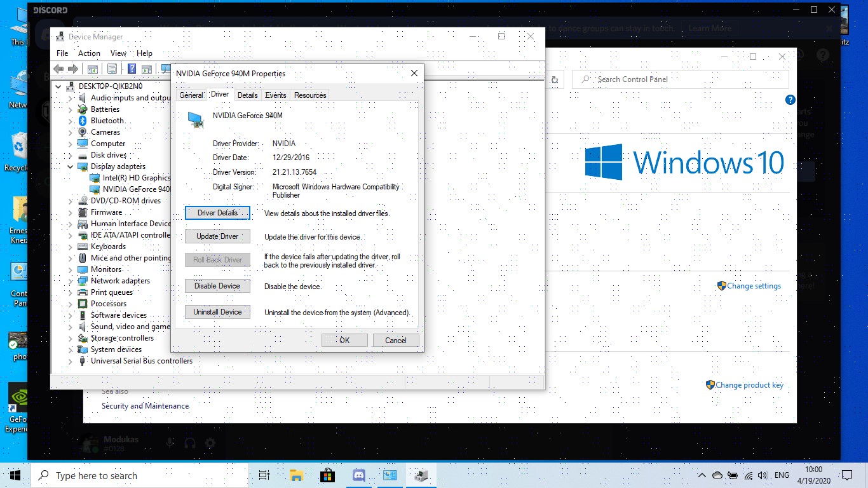The image size is (868, 488).
Task: Open Microsoft Store from the taskbar
Action: pyautogui.click(x=327, y=475)
